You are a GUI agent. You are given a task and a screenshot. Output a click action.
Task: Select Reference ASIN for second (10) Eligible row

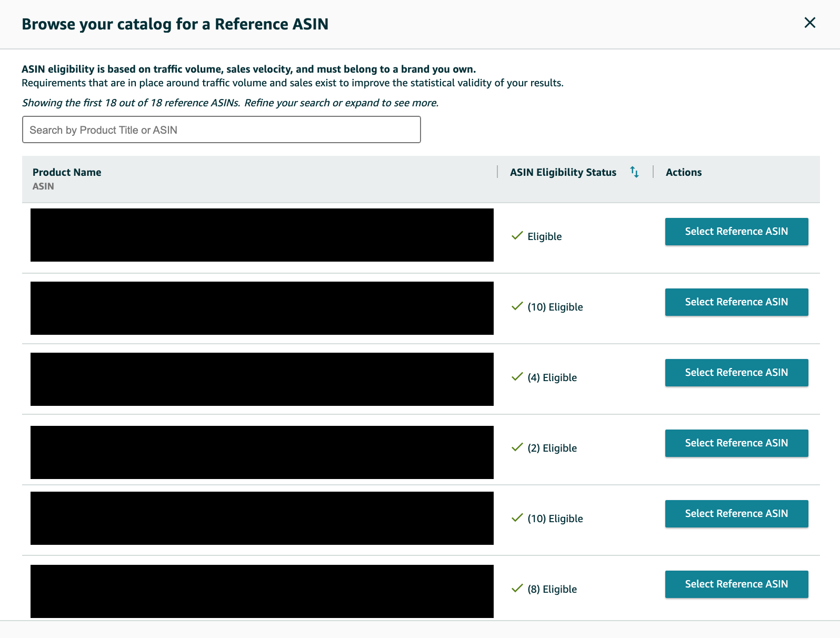(x=736, y=514)
